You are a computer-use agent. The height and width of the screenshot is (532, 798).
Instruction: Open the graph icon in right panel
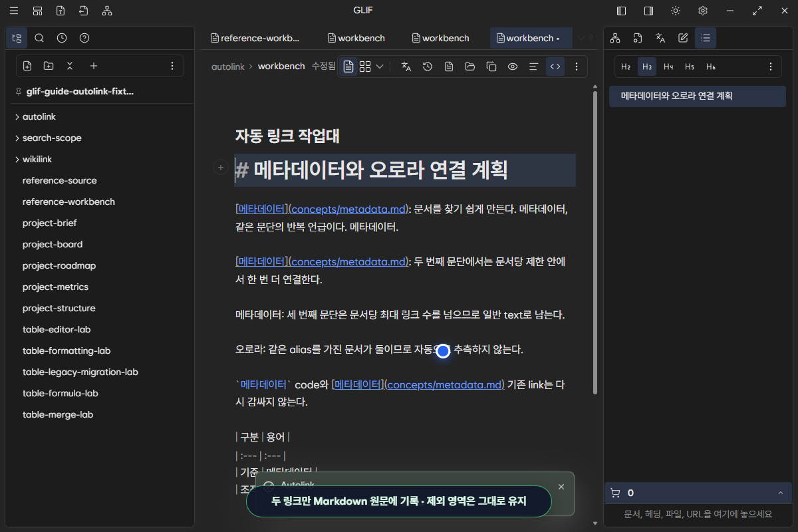click(615, 38)
